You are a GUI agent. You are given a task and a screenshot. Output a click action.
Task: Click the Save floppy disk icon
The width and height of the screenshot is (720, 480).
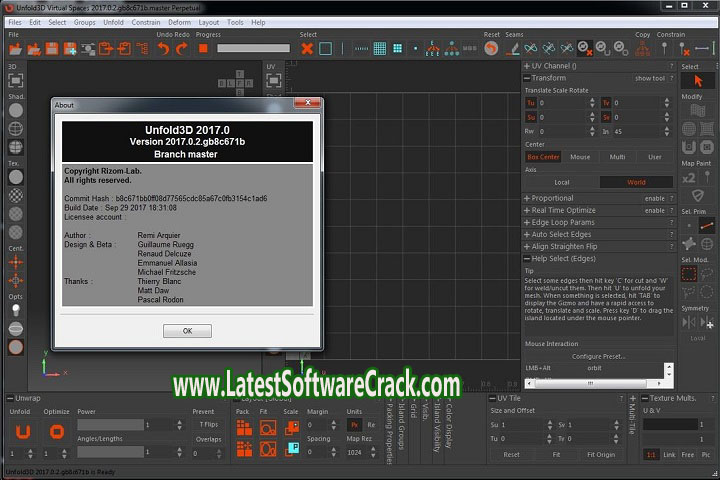tap(52, 49)
